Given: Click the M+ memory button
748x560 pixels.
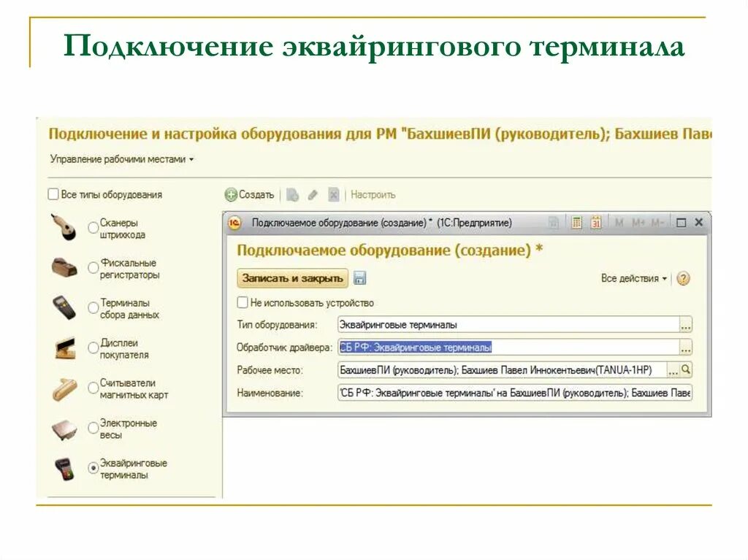Looking at the screenshot, I should click(638, 222).
